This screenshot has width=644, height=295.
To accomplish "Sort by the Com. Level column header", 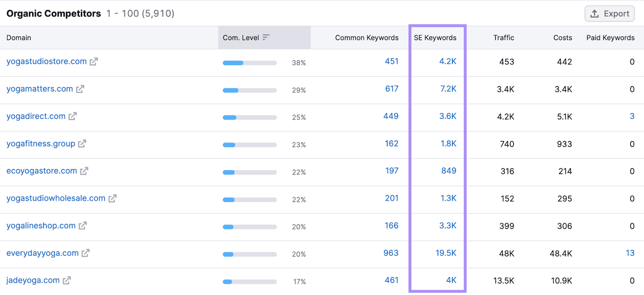I will (241, 38).
